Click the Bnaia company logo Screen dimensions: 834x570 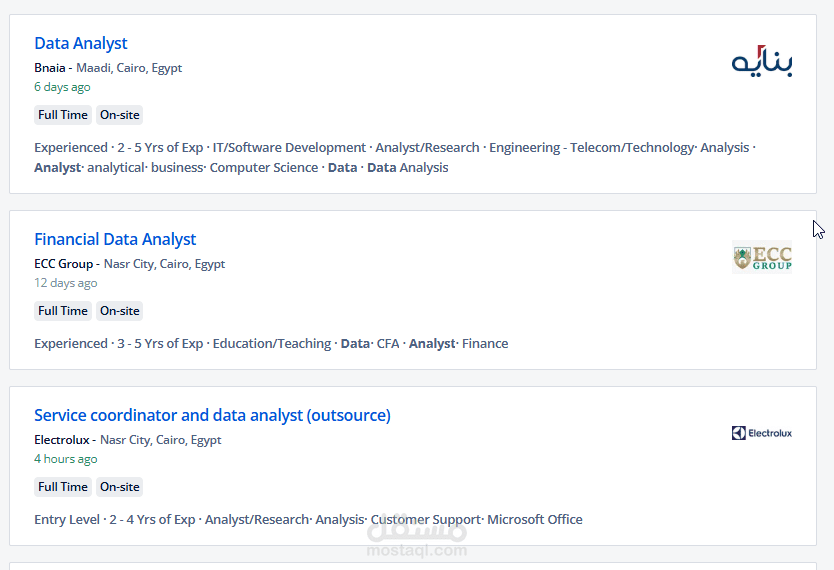point(762,61)
